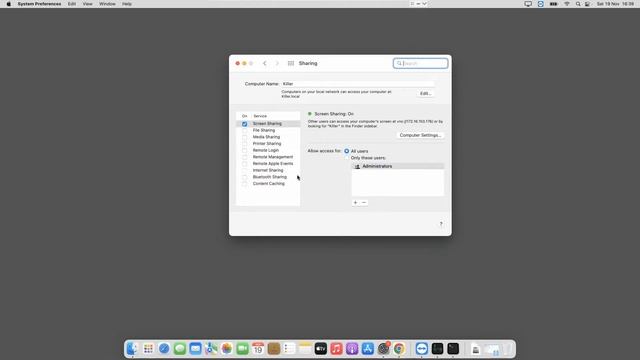The height and width of the screenshot is (360, 640).
Task: Select the Administrators entry in users list
Action: 398,166
